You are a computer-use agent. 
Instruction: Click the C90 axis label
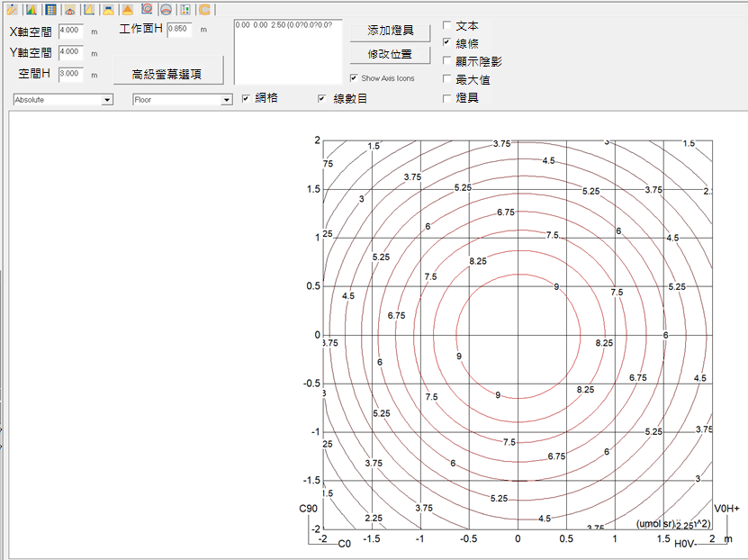(308, 509)
